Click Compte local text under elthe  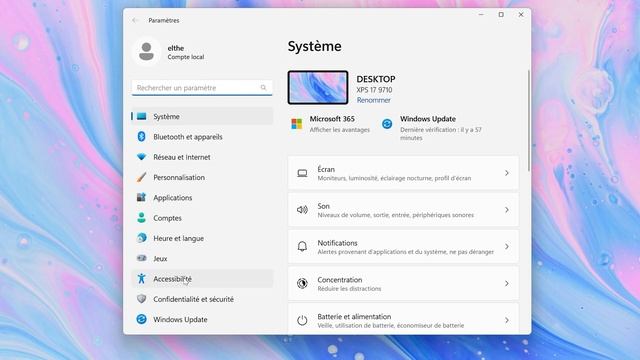click(x=186, y=57)
